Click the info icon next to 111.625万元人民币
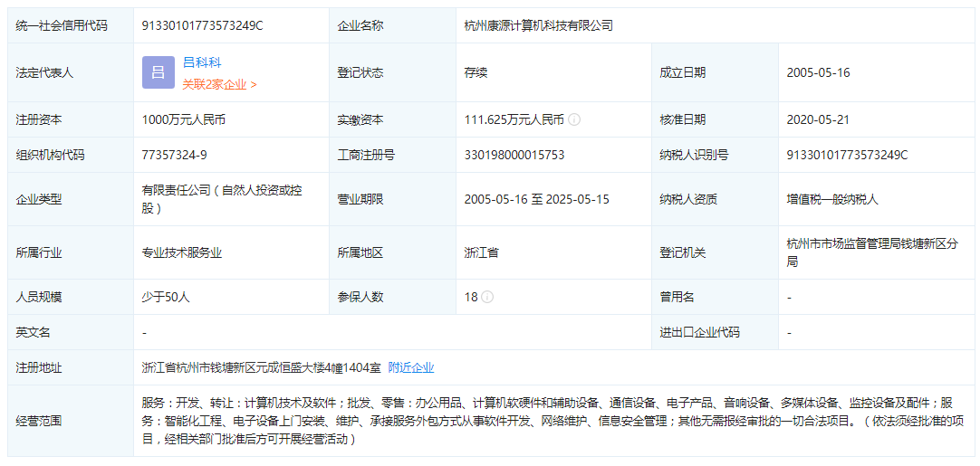Viewport: 980px width, 466px height. (574, 119)
